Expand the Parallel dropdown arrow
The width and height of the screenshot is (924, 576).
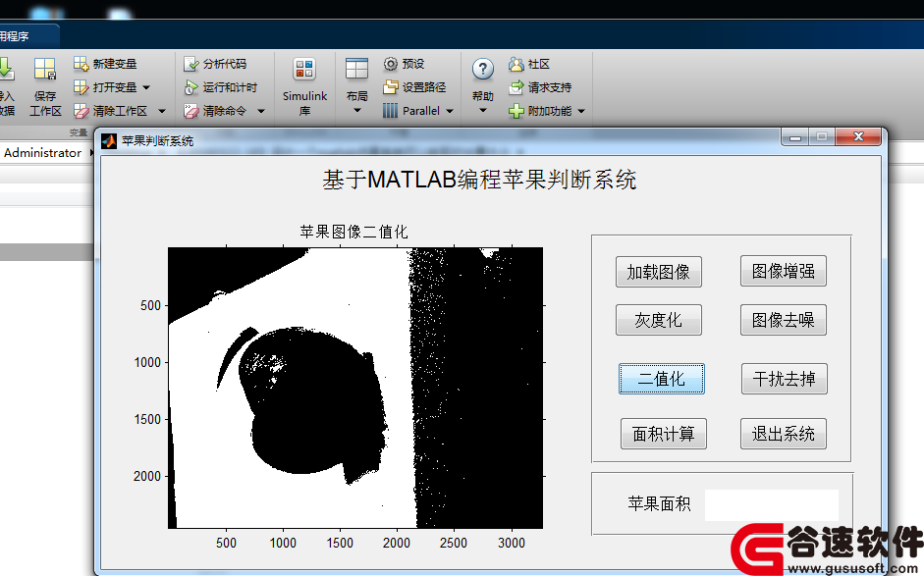tap(450, 111)
